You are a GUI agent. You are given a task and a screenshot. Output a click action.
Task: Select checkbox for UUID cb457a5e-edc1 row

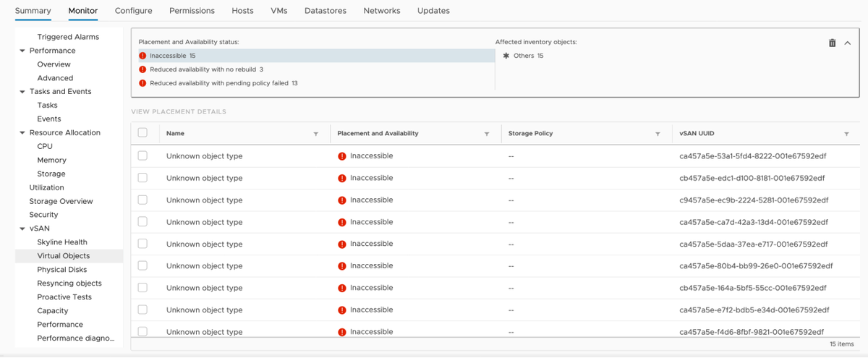[x=142, y=178]
